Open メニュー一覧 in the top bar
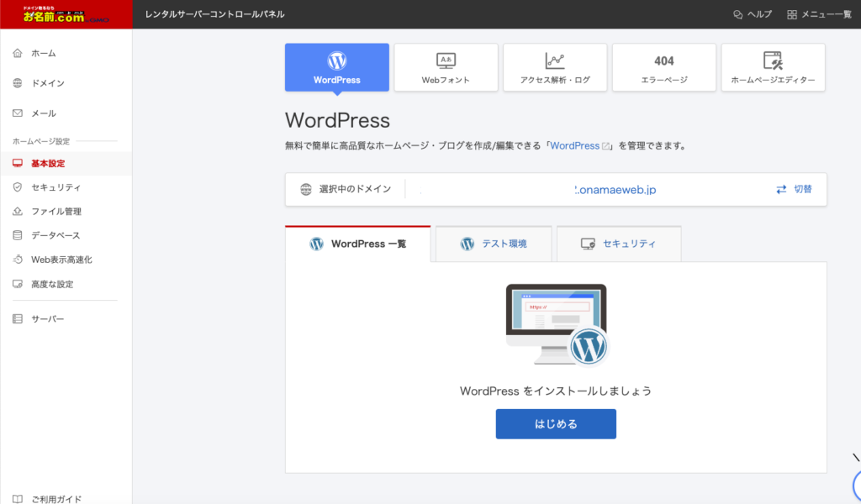 click(819, 15)
